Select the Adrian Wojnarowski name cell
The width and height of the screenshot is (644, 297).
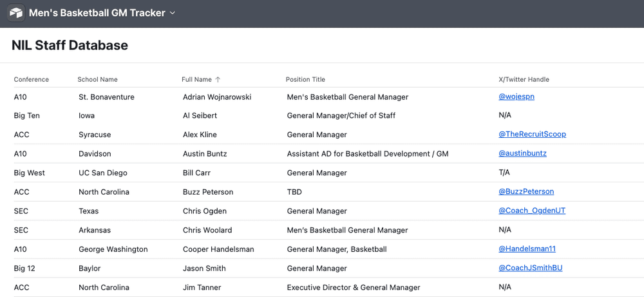(x=217, y=97)
